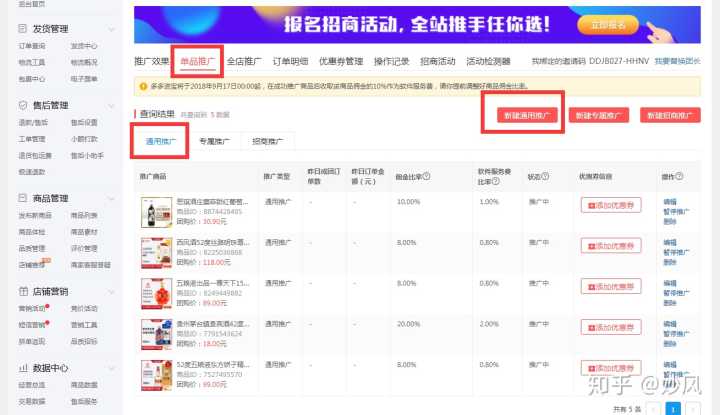The height and width of the screenshot is (415, 720).
Task: Go to the previous page with the left arrow
Action: pyautogui.click(x=653, y=408)
